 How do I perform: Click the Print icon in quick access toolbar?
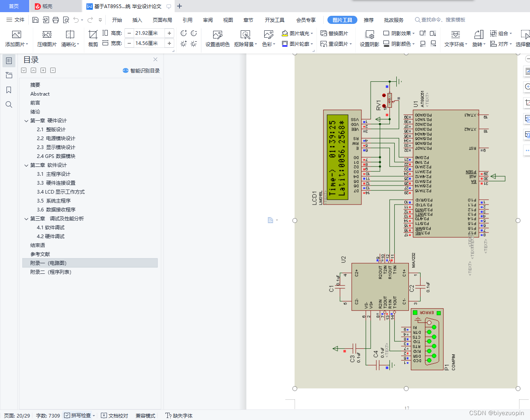[x=56, y=20]
